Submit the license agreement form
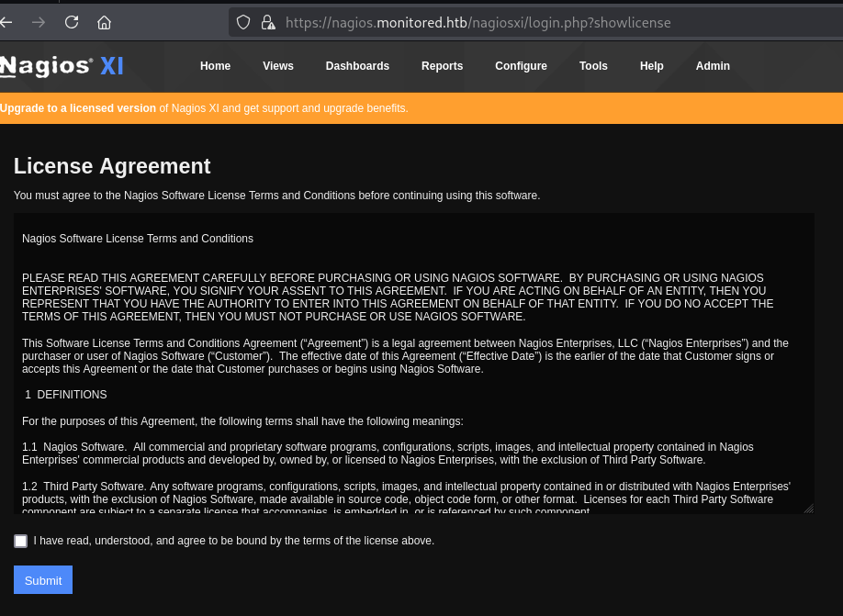 [43, 580]
